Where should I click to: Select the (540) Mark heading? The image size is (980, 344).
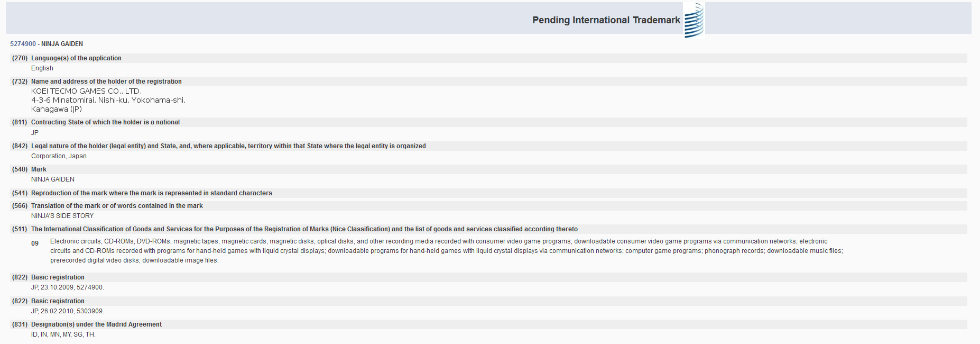[39, 169]
